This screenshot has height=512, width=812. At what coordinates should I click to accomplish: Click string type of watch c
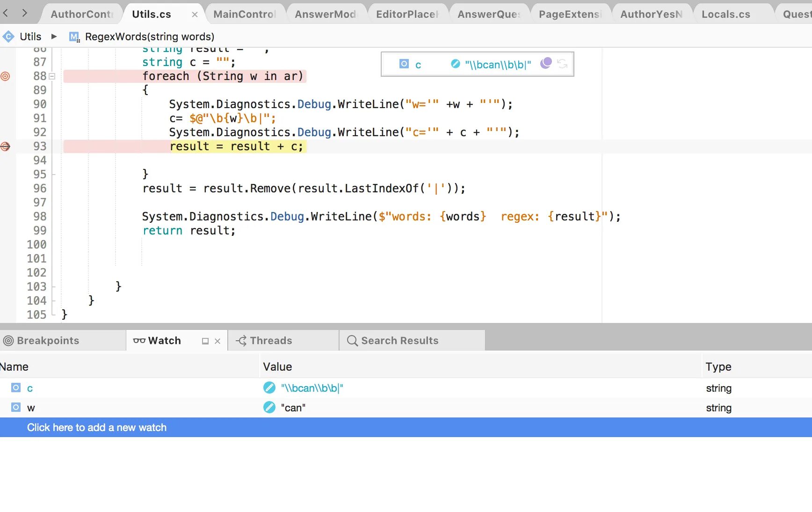click(719, 388)
